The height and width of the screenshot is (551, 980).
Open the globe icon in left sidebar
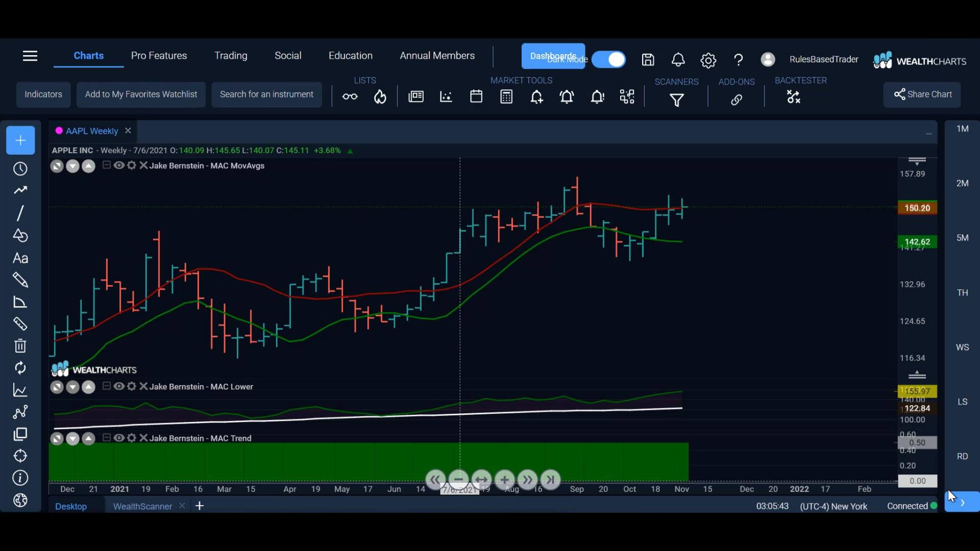[x=20, y=500]
